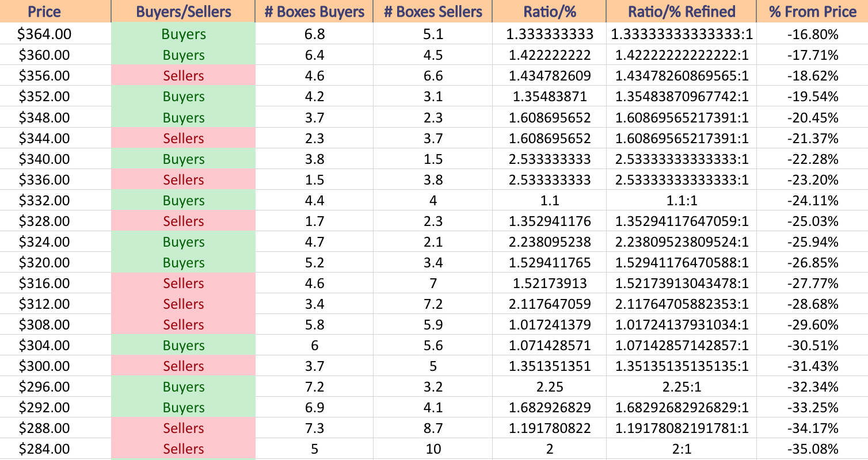Select the ratio cell 1.422222222
Viewport: 868px width, 460px height.
pyautogui.click(x=550, y=55)
